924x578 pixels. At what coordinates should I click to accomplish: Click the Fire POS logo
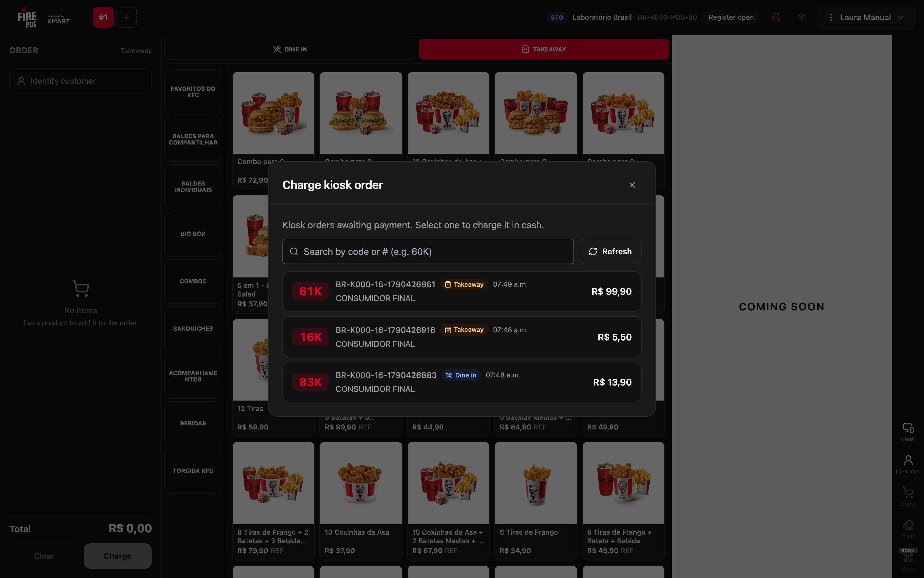[x=27, y=18]
